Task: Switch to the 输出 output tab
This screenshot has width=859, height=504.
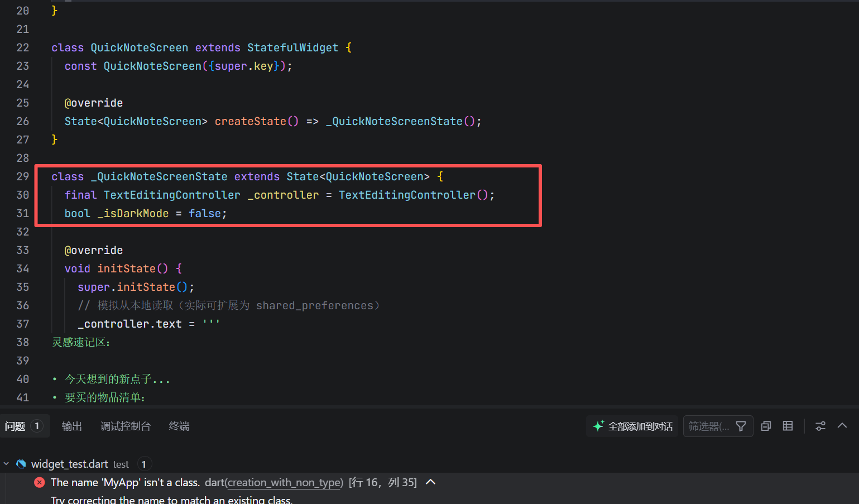Action: tap(71, 426)
